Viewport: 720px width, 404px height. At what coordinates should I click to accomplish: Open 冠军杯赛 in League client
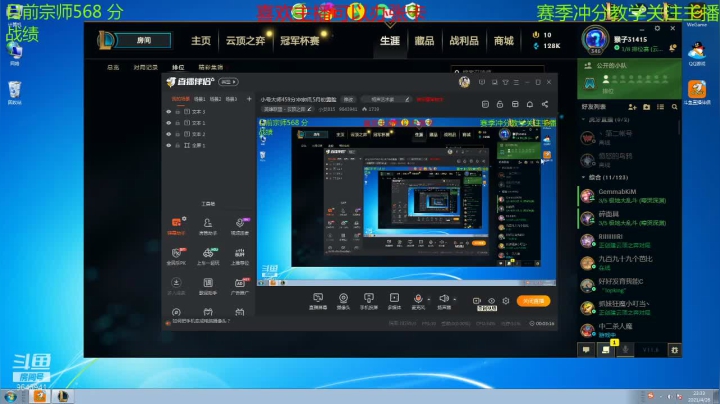(299, 41)
